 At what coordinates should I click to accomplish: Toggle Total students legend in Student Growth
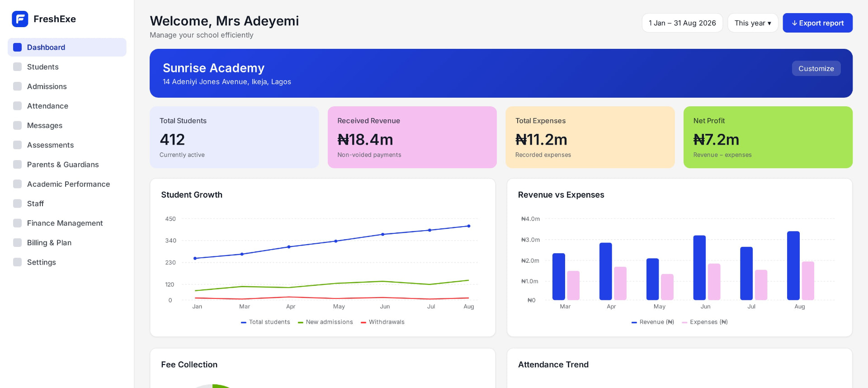265,322
